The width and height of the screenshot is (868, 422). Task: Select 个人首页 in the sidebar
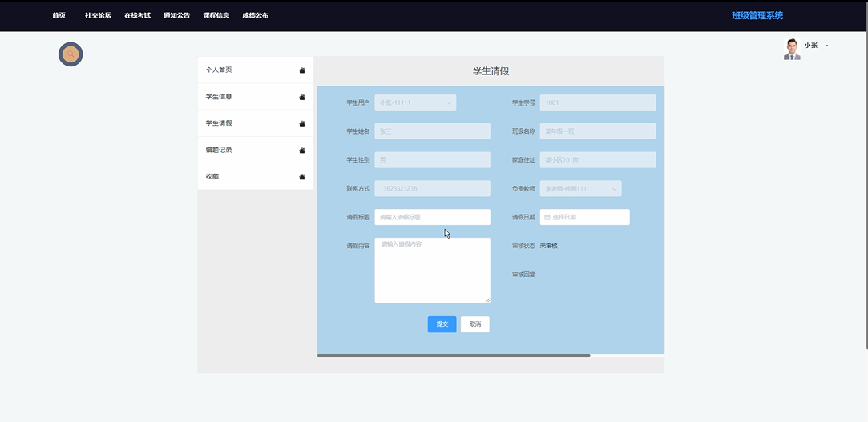point(255,70)
